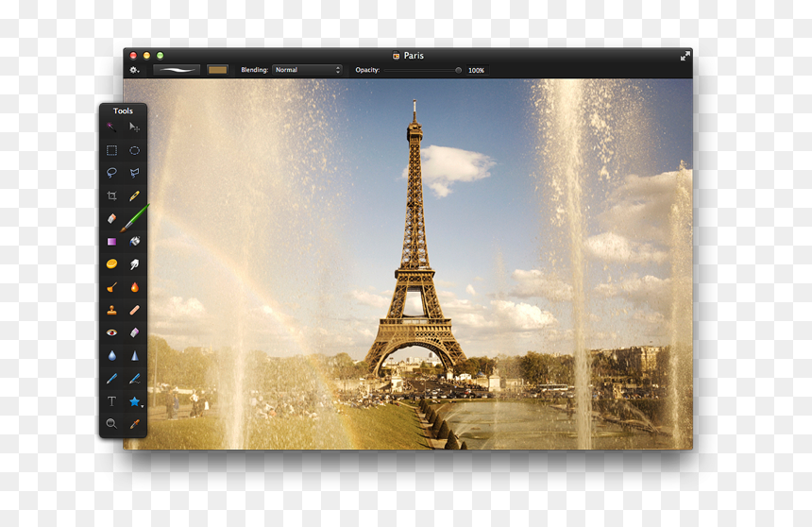
Task: Select the purple Gradient tool
Action: click(x=111, y=242)
